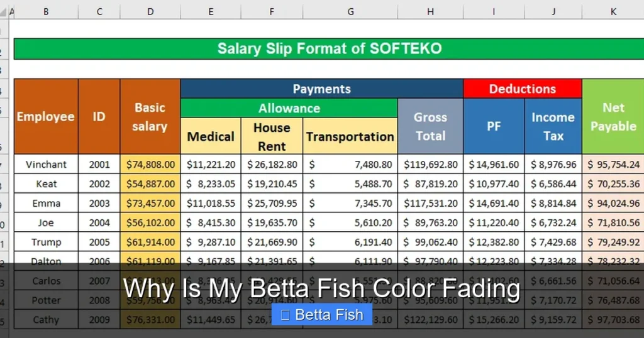Viewport: 644px width, 338px height.
Task: Select the Vinchant employee cell
Action: [x=46, y=164]
